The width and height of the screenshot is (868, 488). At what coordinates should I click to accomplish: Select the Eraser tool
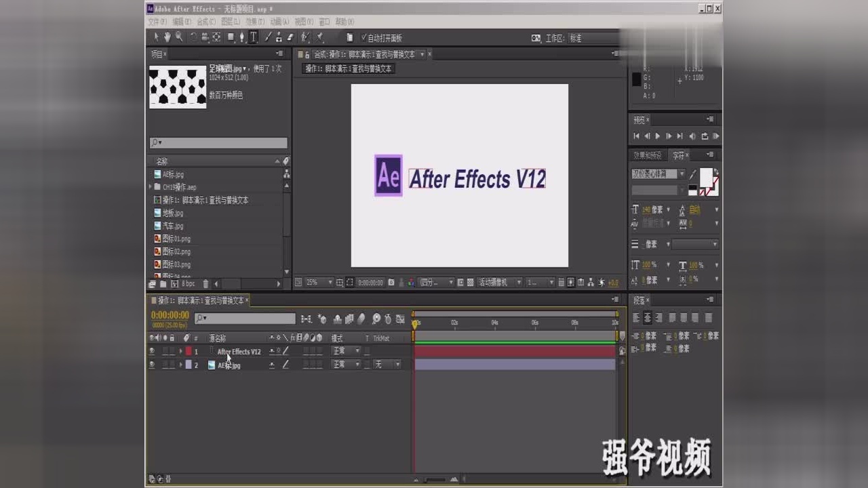[290, 38]
